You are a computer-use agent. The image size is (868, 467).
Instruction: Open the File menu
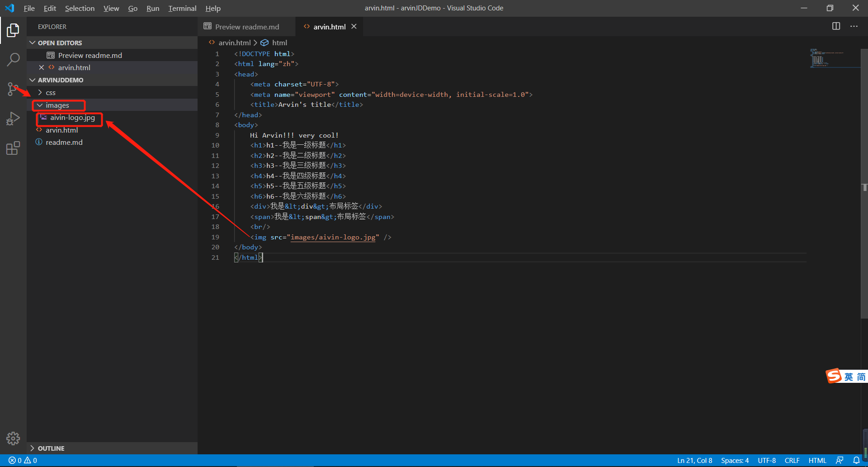(29, 8)
